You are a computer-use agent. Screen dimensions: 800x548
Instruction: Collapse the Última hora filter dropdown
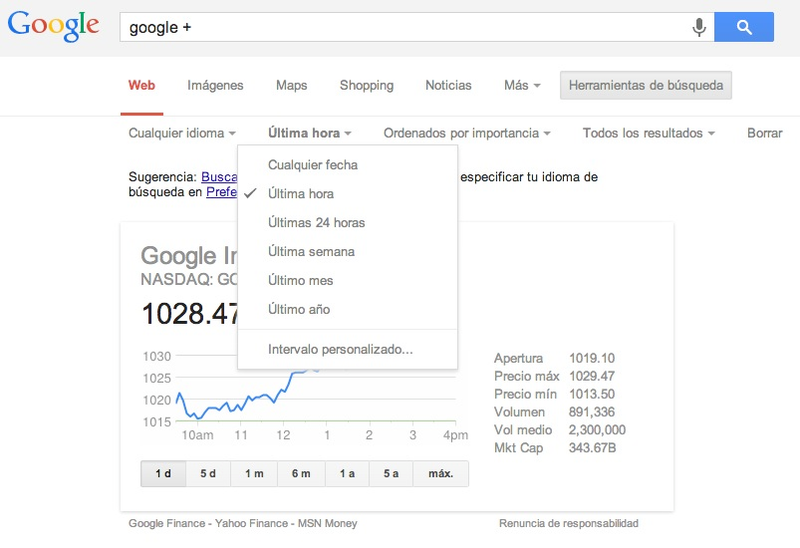310,133
